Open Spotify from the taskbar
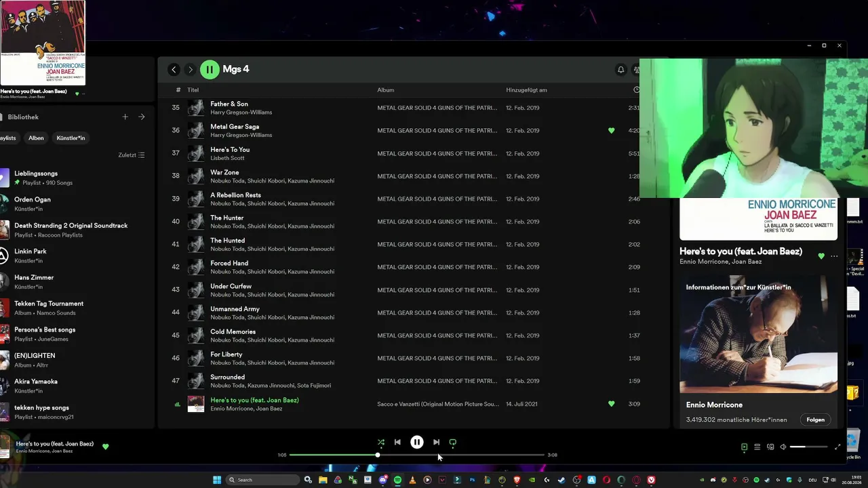This screenshot has height=488, width=868. (x=397, y=480)
